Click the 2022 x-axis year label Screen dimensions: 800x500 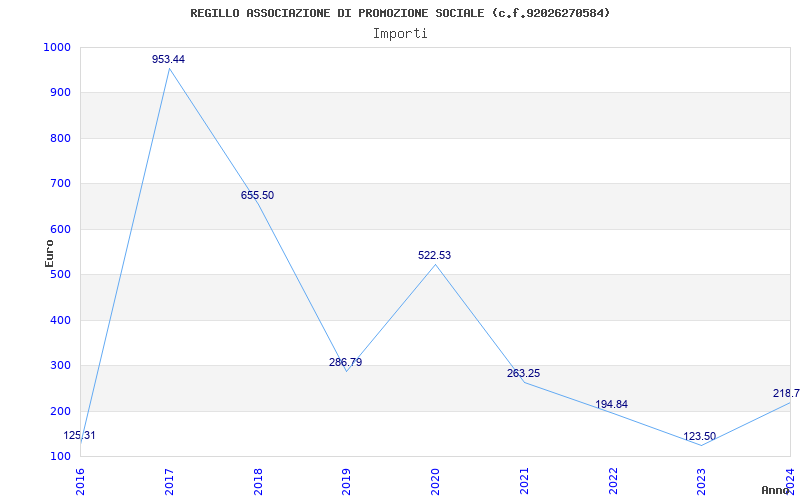pos(613,481)
